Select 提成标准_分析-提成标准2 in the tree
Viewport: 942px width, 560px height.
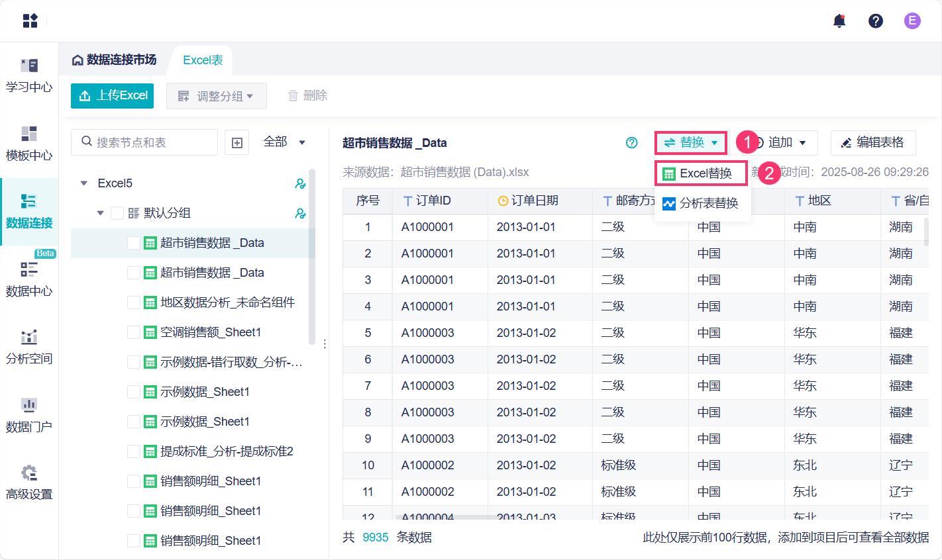[x=227, y=451]
